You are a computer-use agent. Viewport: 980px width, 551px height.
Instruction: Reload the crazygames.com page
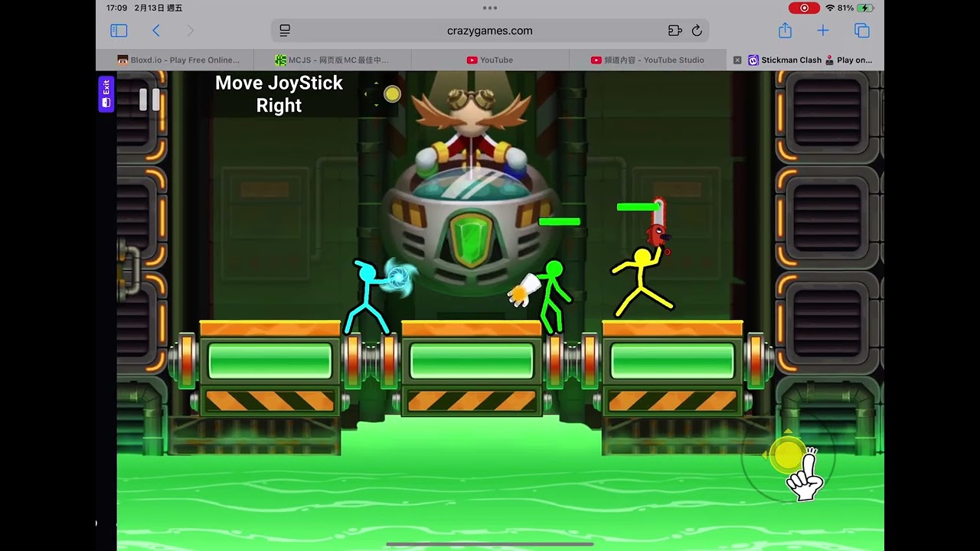pos(697,31)
